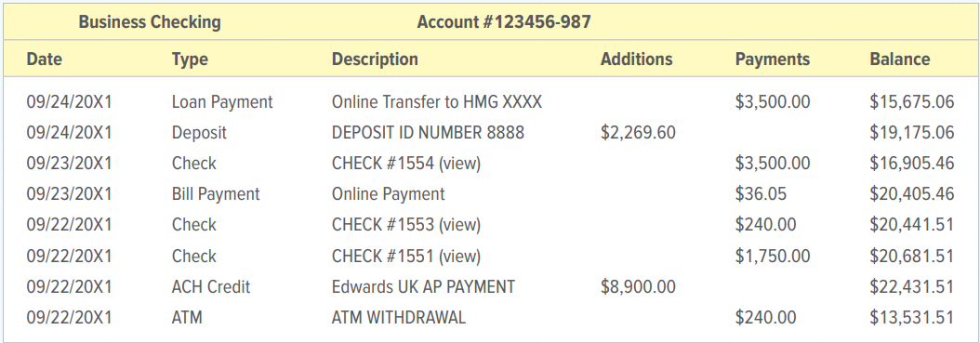
Task: Select the Loan Payment transaction row
Action: [490, 102]
